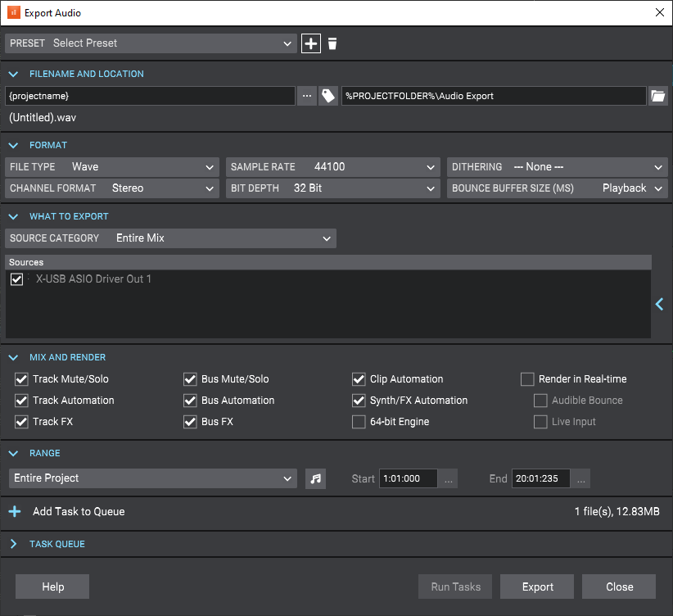Click the sources panel side arrow

pos(660,304)
